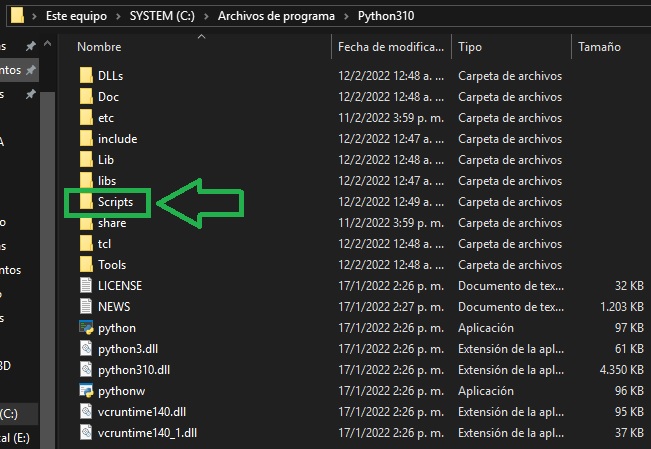The height and width of the screenshot is (449, 651).
Task: Select the Lib folder icon
Action: (x=86, y=159)
